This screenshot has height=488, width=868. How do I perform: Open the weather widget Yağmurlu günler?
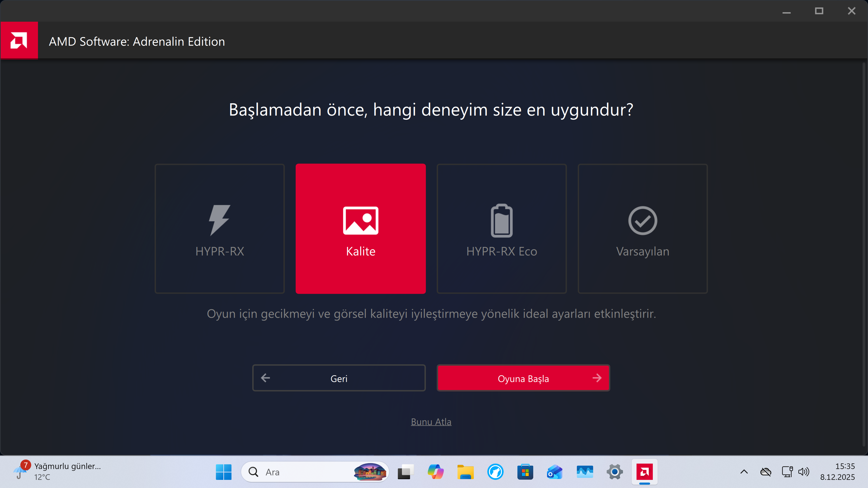coord(57,472)
